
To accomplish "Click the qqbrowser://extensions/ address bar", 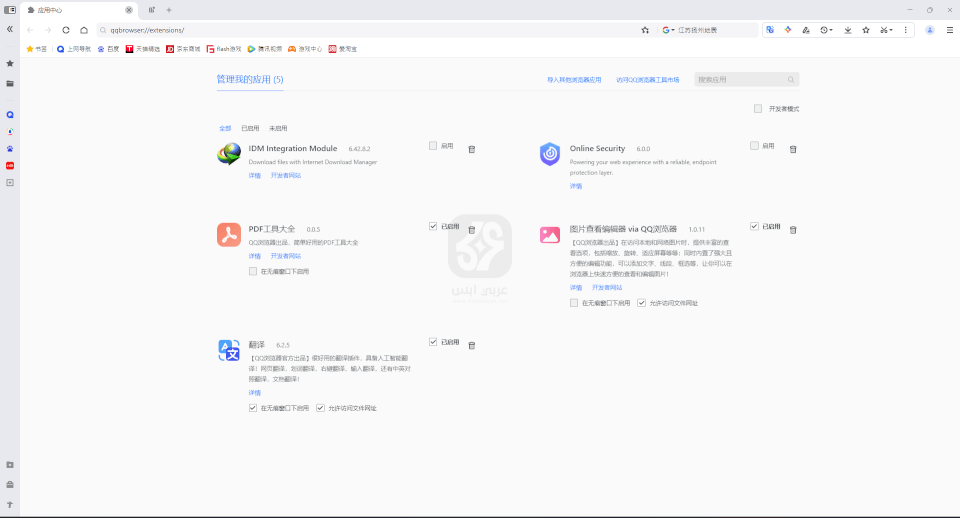I will [367, 30].
